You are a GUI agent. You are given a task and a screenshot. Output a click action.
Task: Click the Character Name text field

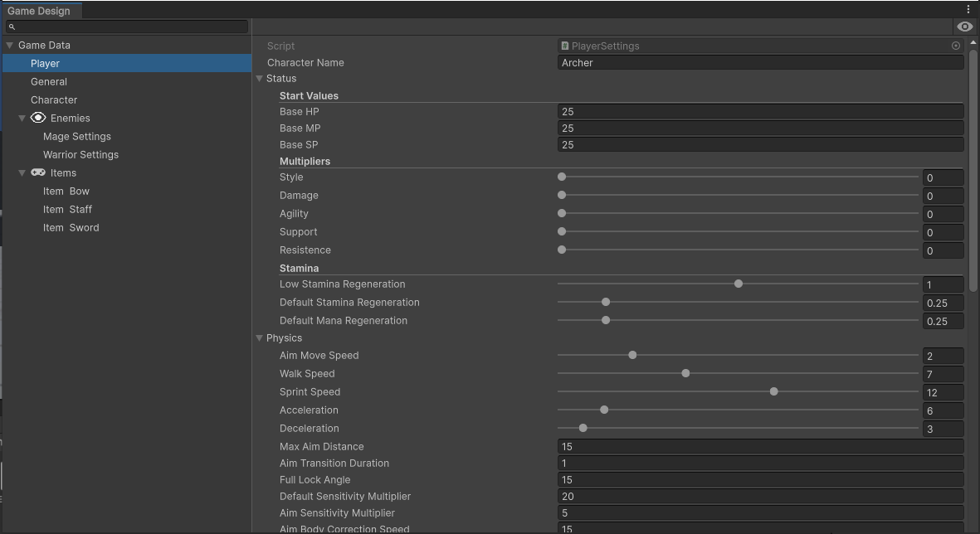coord(760,63)
